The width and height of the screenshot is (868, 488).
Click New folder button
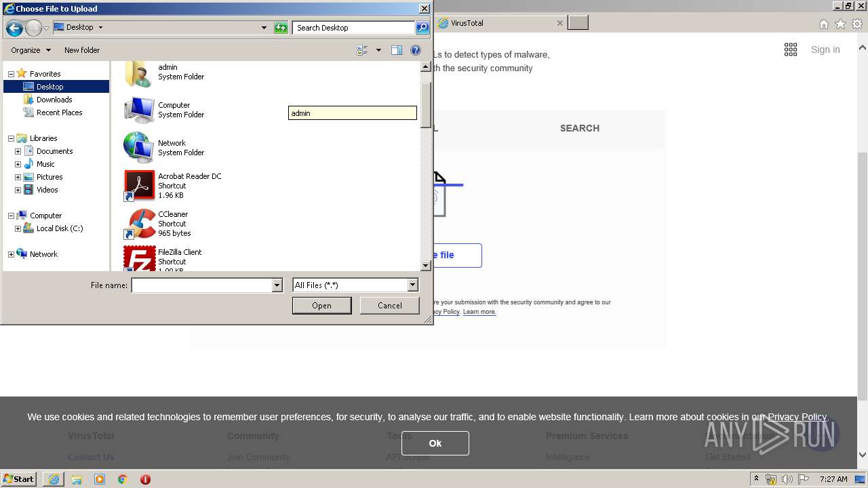(82, 50)
